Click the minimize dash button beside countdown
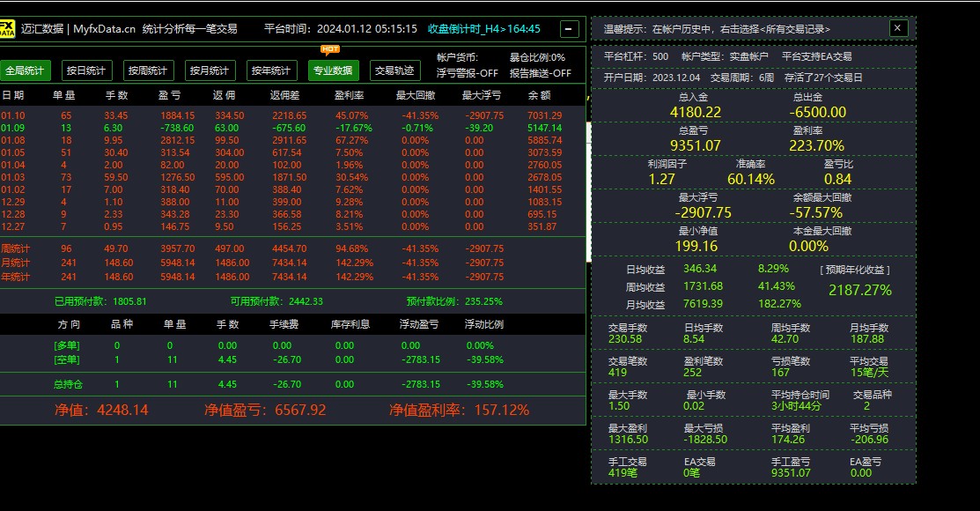Viewport: 980px width, 511px height. 569,29
